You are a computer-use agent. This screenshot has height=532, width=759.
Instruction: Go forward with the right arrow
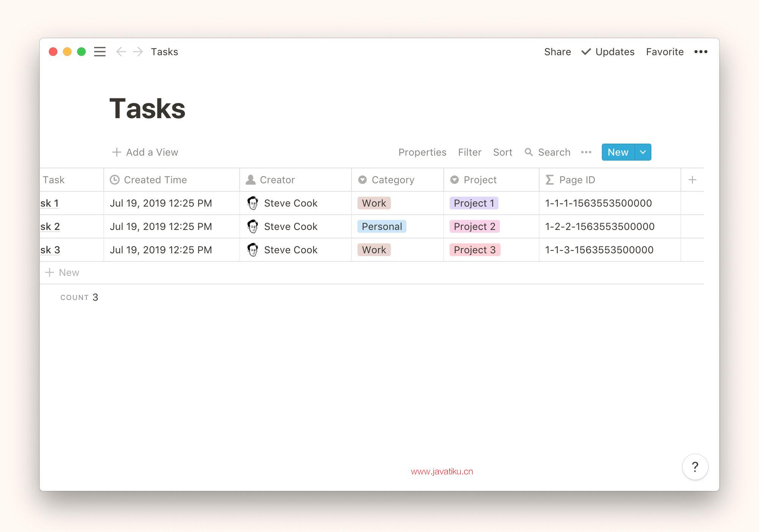tap(138, 52)
